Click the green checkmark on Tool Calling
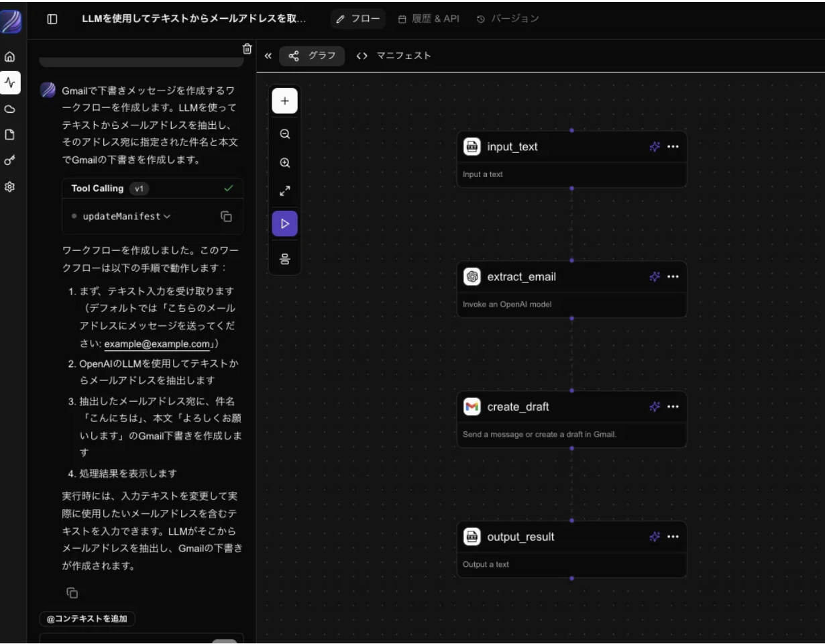825x644 pixels. coord(229,189)
